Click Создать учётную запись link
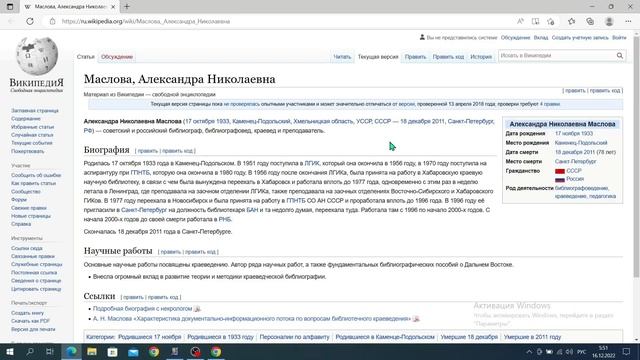The width and height of the screenshot is (640, 360). (580, 38)
